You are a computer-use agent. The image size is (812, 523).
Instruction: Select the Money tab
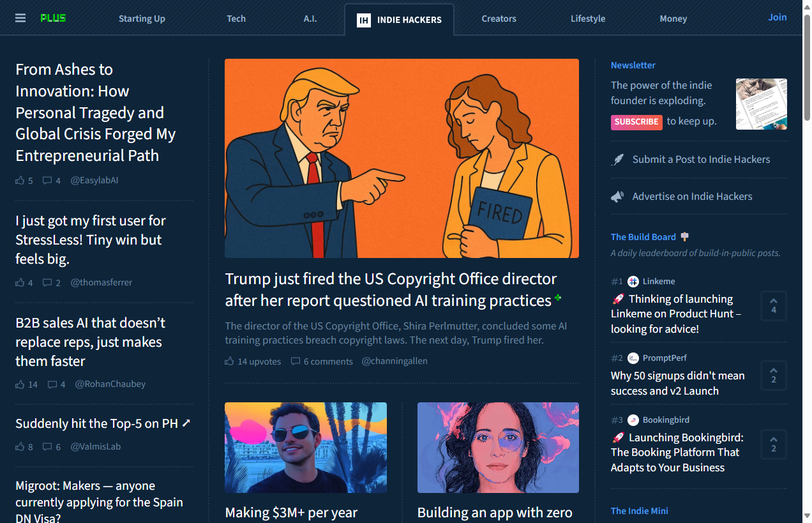[x=673, y=19]
